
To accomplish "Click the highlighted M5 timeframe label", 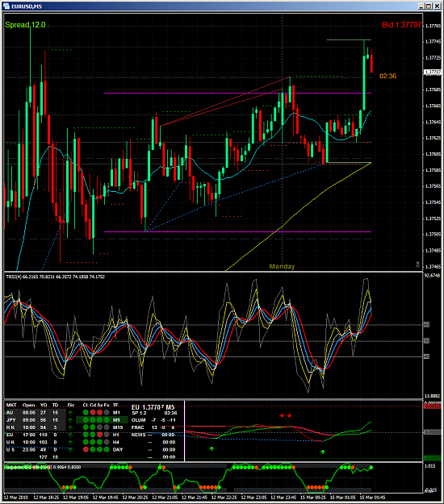I will [116, 420].
